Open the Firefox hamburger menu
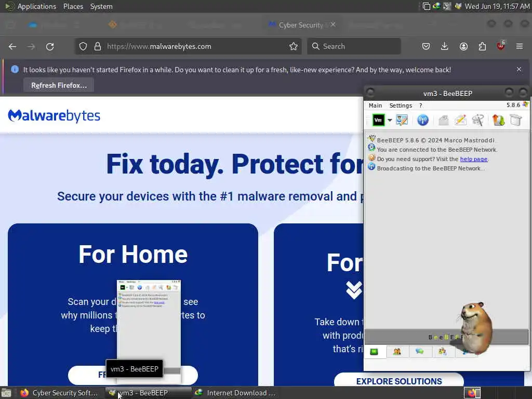Image resolution: width=532 pixels, height=399 pixels. [520, 46]
